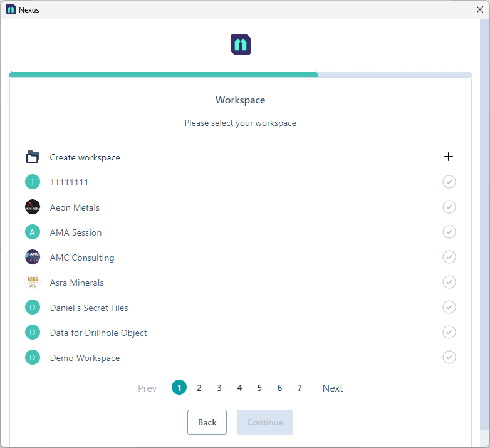The height and width of the screenshot is (448, 490).
Task: Select the 11111111 workspace check circle
Action: (449, 182)
